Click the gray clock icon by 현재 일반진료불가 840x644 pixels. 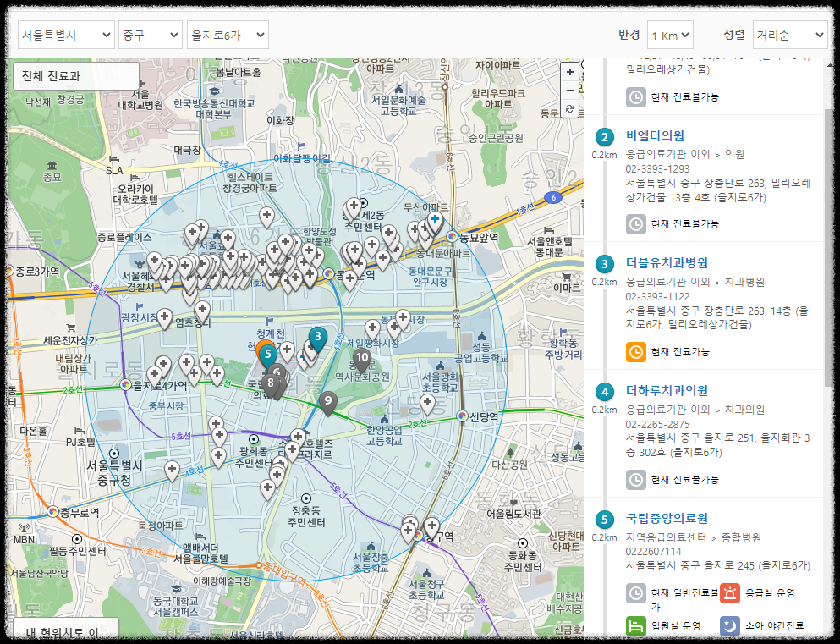coord(636,593)
